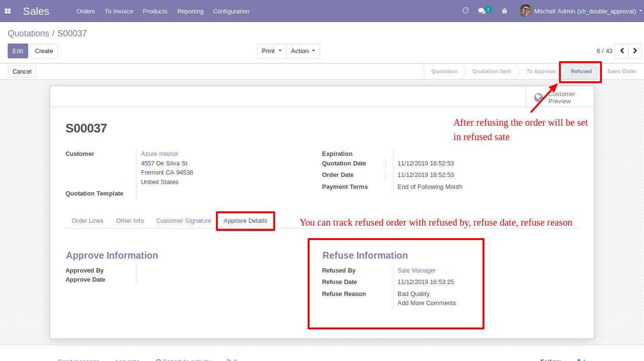
Task: Click the debug bug icon
Action: (504, 11)
